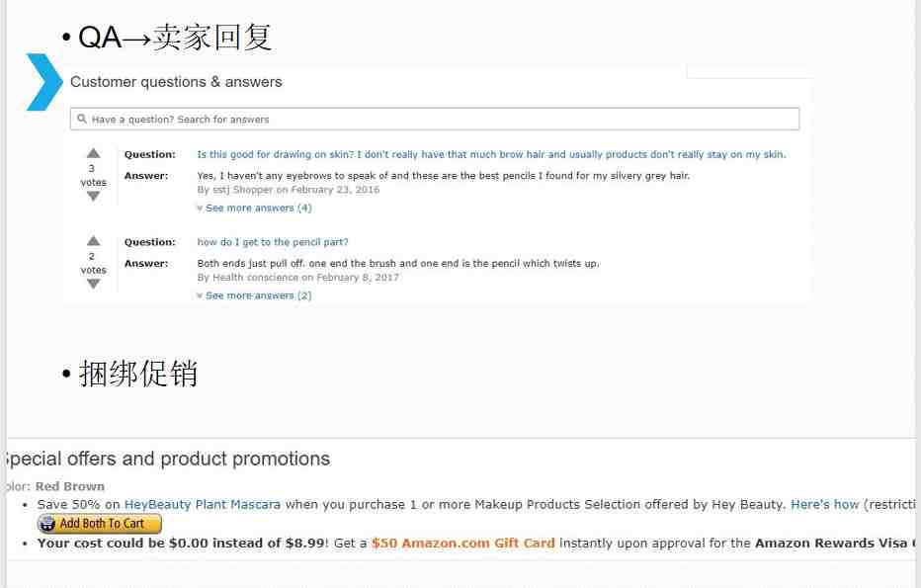This screenshot has height=588, width=921.
Task: Click the blue chevron arrow graphic
Action: click(44, 82)
